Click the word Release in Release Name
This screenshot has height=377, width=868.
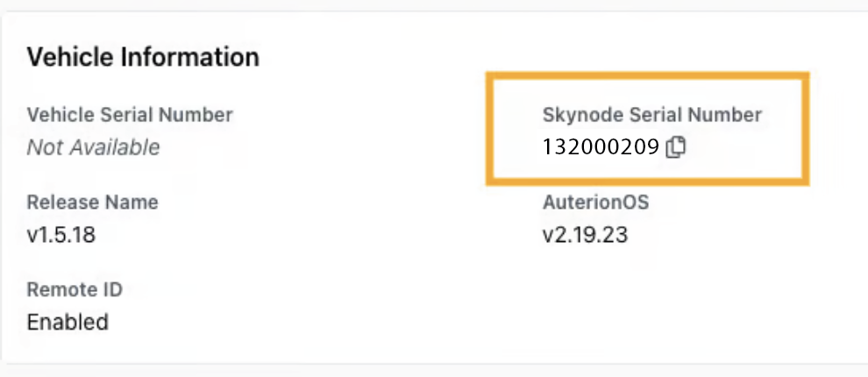pyautogui.click(x=59, y=202)
